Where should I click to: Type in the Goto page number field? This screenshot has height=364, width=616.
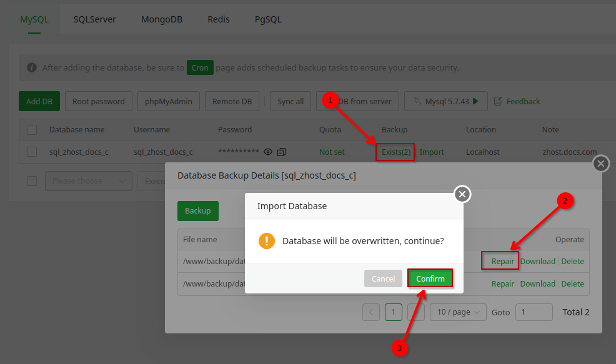[534, 312]
